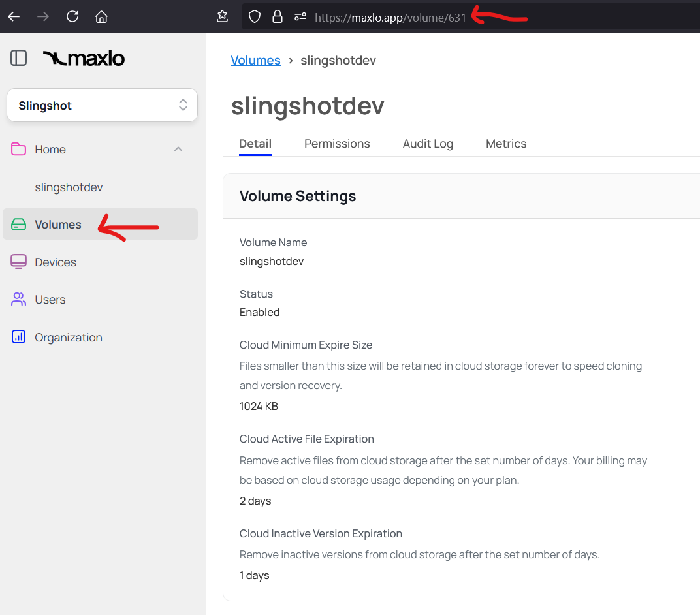
Task: Click the maxlo logo
Action: (84, 58)
